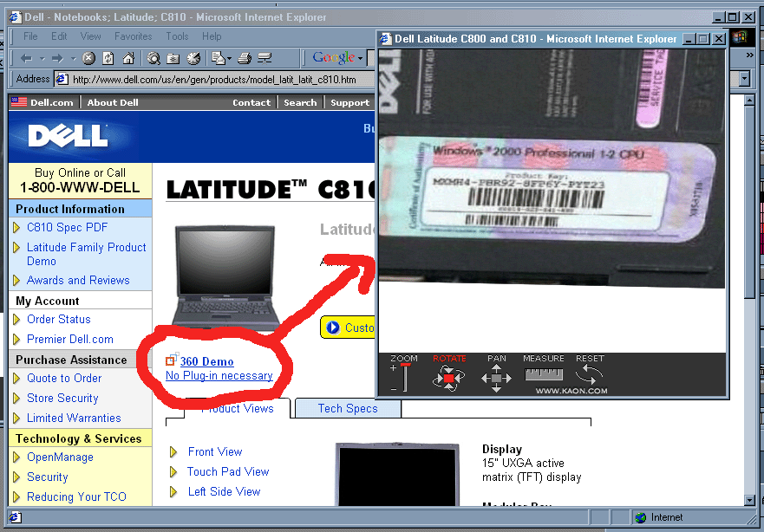The width and height of the screenshot is (764, 532).
Task: Click the Touch Pad View link
Action: tap(228, 471)
